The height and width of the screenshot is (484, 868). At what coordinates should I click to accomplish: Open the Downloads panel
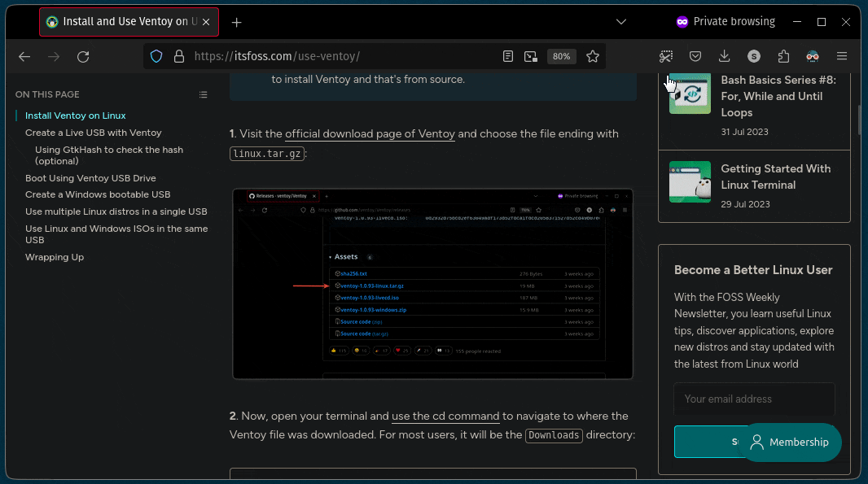tap(725, 56)
